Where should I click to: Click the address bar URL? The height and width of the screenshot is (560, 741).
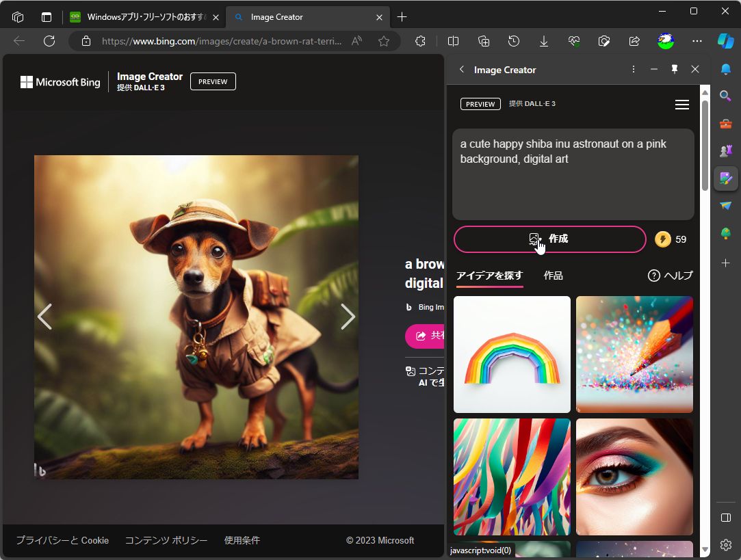(222, 41)
